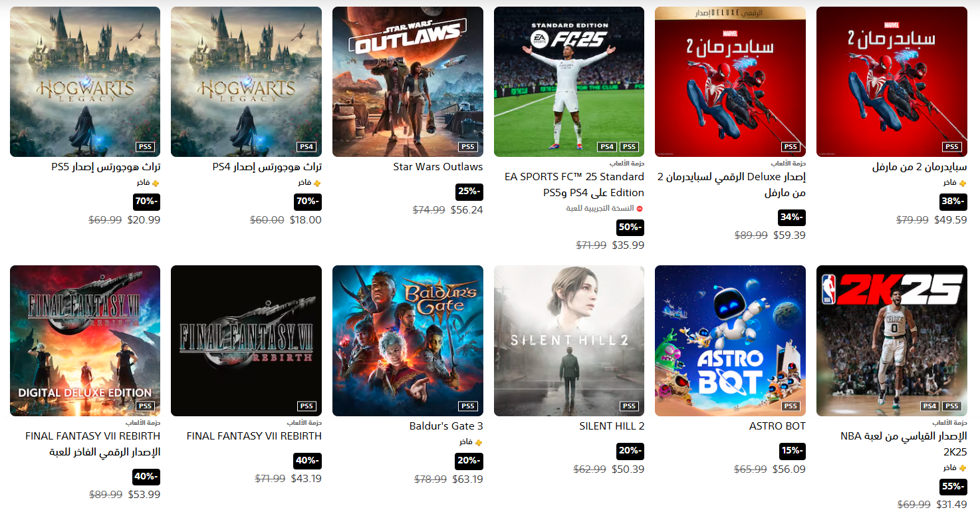The image size is (980, 514).
Task: Click the PS5 badge on ASTRO BOT cover
Action: click(x=791, y=406)
